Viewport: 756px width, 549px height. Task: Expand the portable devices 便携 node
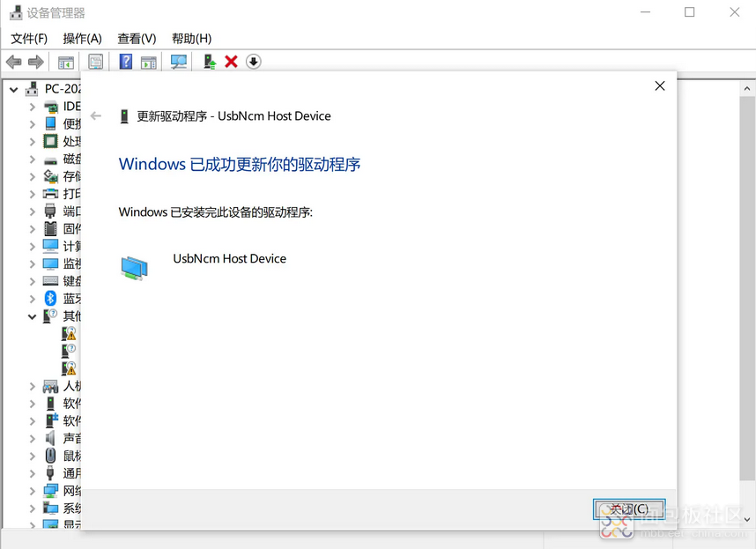[33, 124]
